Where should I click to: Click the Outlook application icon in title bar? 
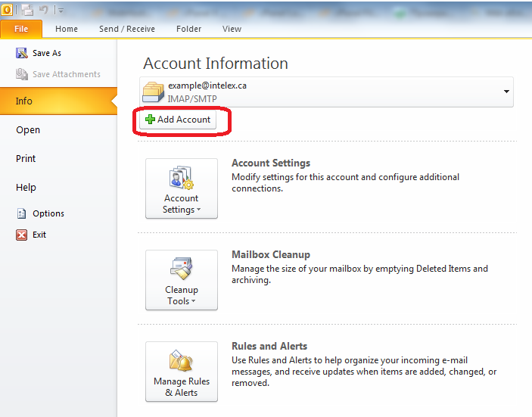point(7,10)
